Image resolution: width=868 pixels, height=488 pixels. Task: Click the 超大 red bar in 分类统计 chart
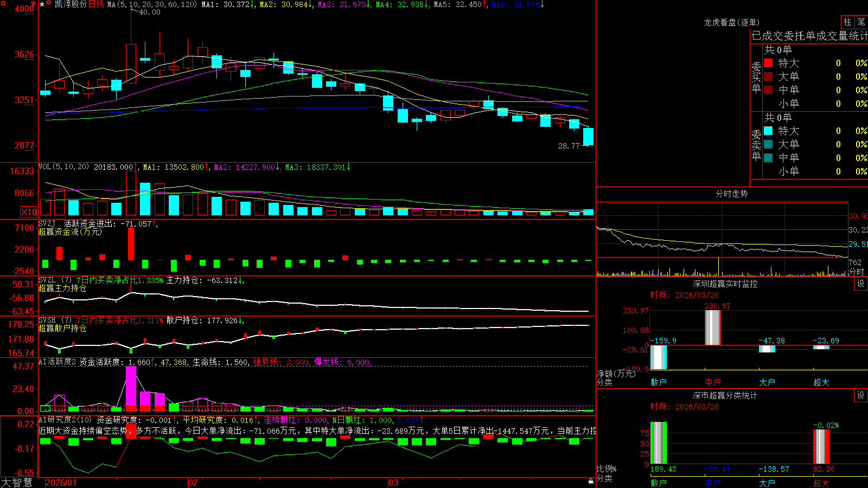pyautogui.click(x=821, y=446)
